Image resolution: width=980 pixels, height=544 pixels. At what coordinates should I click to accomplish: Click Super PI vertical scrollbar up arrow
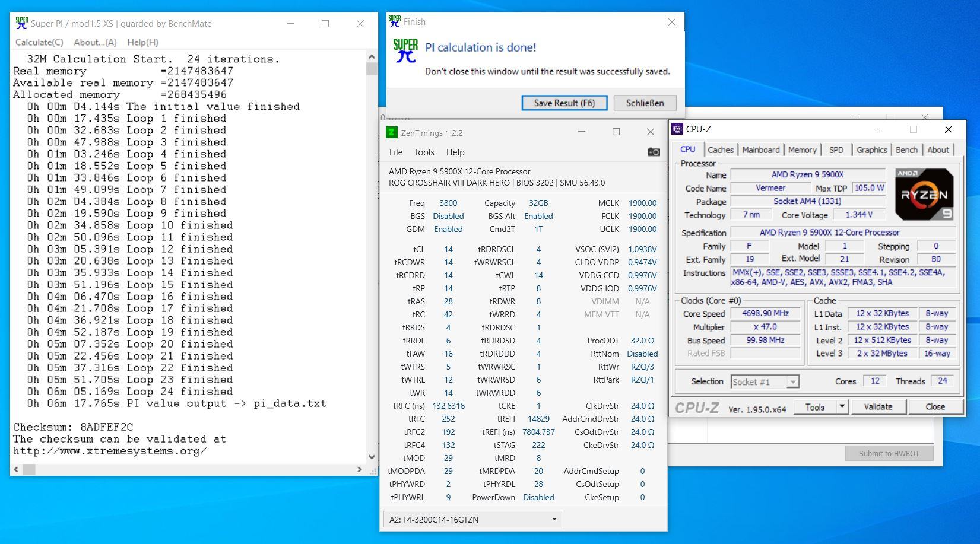point(372,56)
